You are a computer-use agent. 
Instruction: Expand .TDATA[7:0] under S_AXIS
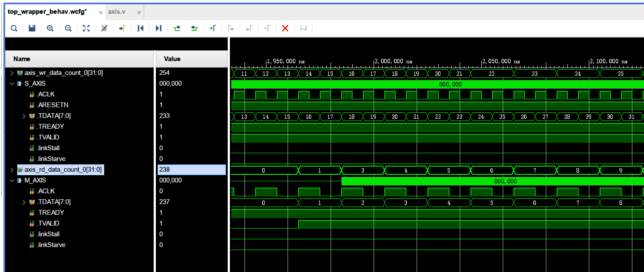(24, 116)
